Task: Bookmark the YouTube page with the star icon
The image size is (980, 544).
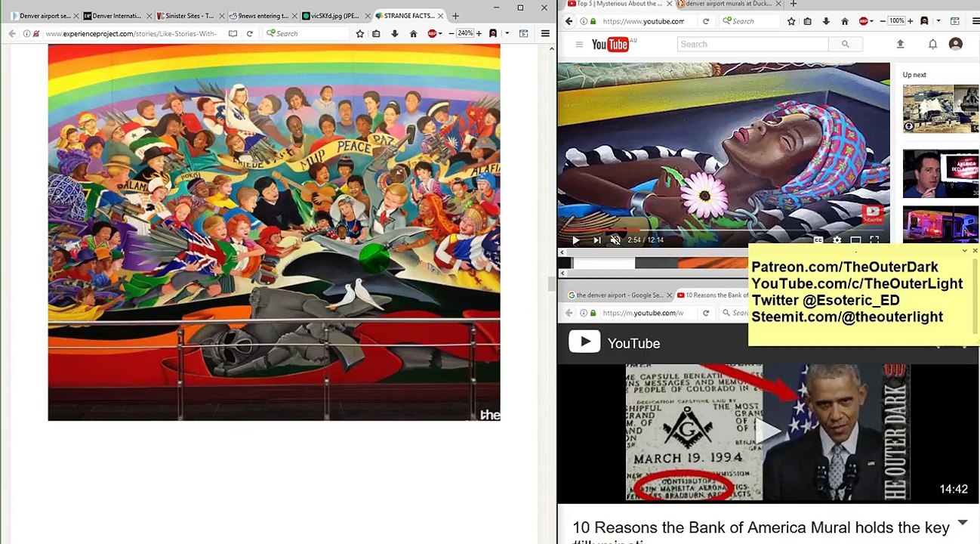Action: (791, 21)
